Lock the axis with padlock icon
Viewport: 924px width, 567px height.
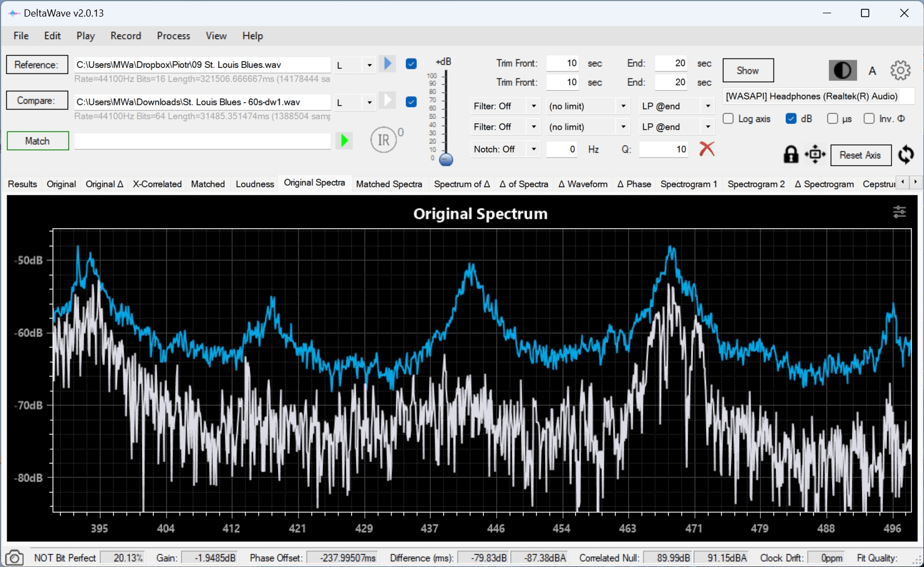point(791,154)
